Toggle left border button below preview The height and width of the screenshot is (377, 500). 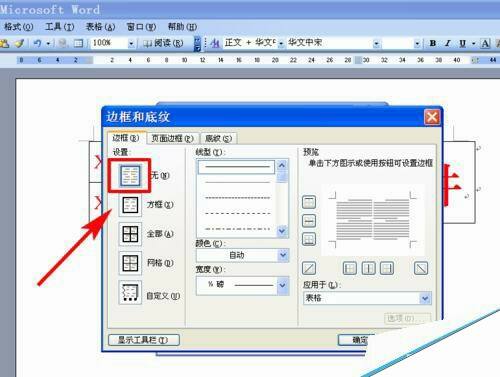[350, 268]
